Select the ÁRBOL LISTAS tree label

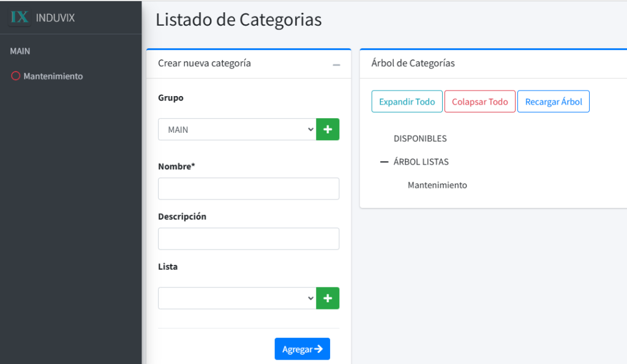click(421, 162)
